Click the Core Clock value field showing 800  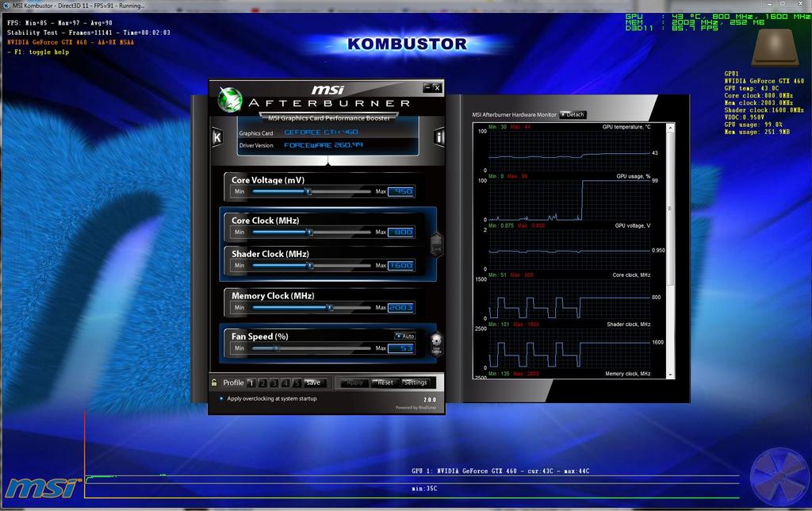pyautogui.click(x=400, y=232)
